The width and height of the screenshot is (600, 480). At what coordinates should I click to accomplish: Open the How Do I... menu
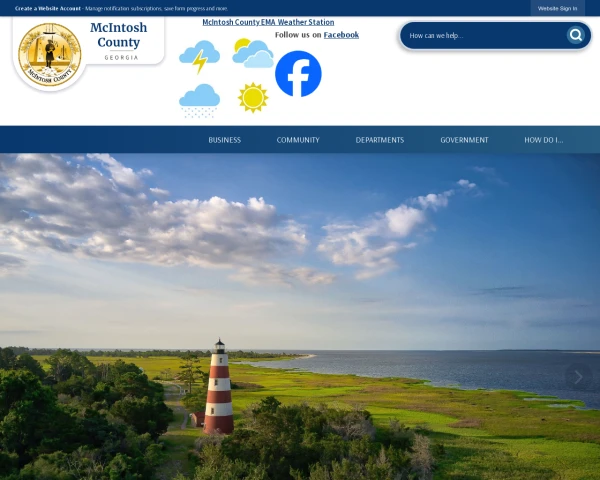tap(543, 140)
